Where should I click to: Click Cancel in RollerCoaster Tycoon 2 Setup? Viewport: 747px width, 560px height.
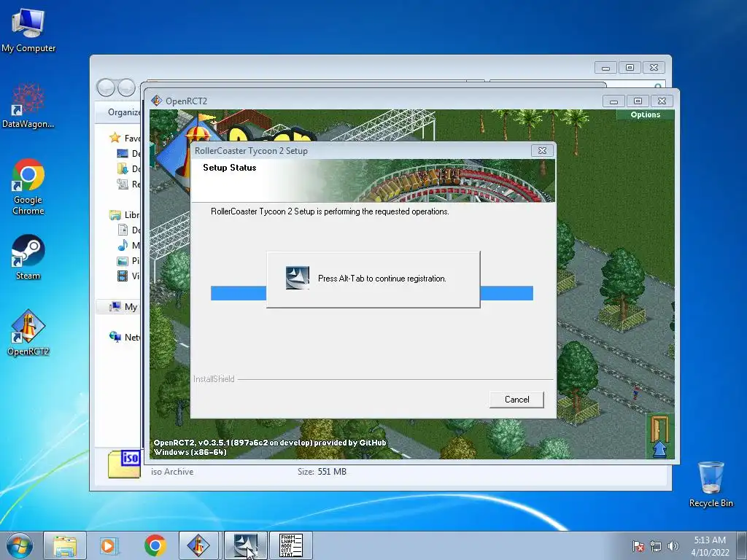(x=516, y=399)
